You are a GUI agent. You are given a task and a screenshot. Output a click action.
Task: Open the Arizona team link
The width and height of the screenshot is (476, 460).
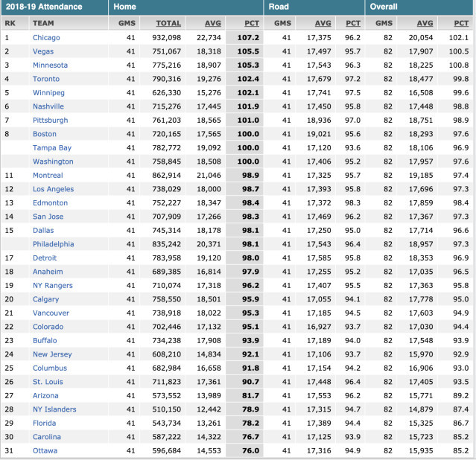click(x=45, y=395)
